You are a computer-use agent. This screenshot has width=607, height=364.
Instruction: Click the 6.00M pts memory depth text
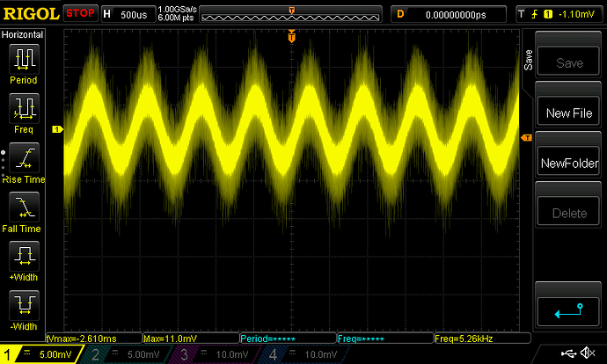point(176,18)
